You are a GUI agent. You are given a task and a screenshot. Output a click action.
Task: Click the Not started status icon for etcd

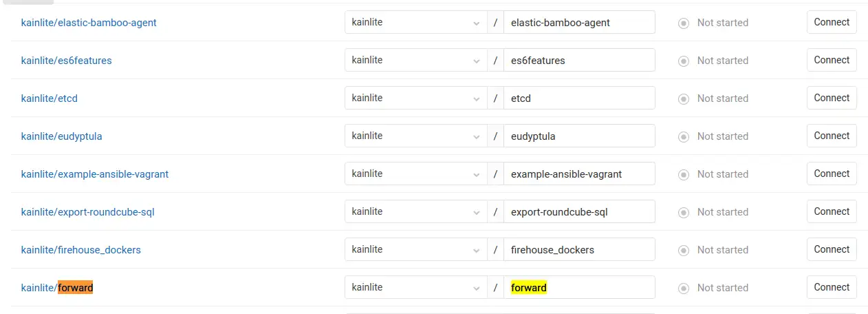[684, 98]
